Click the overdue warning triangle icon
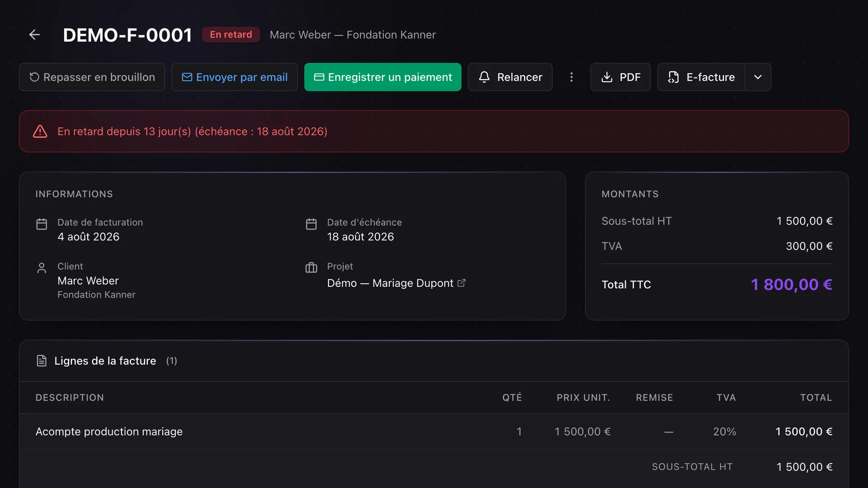Viewport: 868px width, 488px height. pos(40,131)
